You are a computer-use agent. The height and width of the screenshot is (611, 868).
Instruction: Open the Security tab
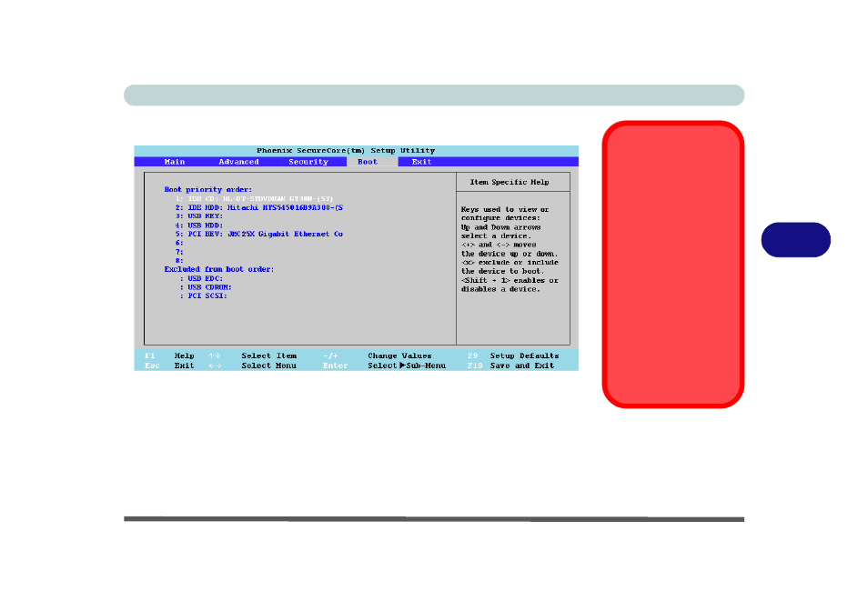coord(308,162)
